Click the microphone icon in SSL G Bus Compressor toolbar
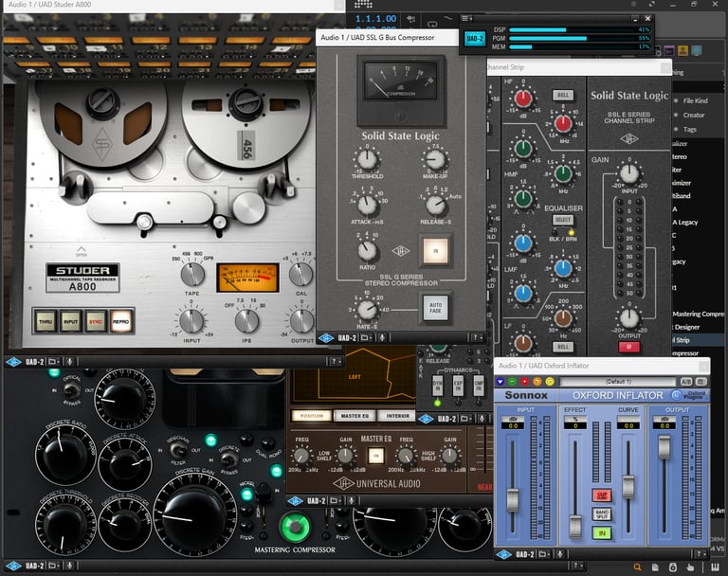This screenshot has width=728, height=576. pos(382,338)
